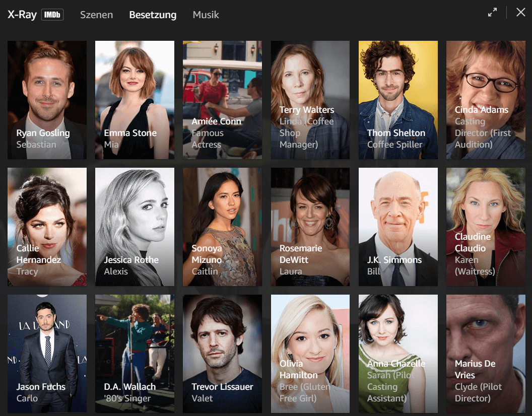This screenshot has width=532, height=416.
Task: Select Jason Fuchs' Carlo card
Action: pos(47,354)
